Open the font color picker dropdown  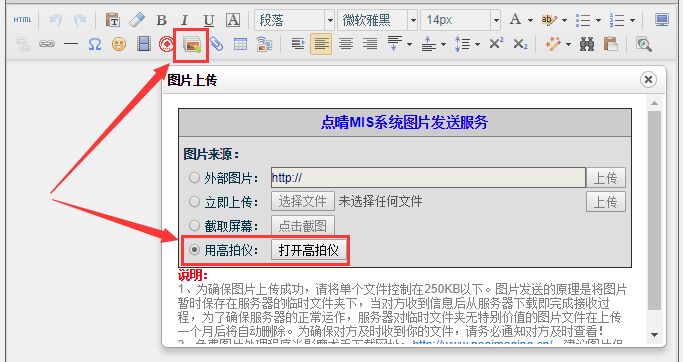click(x=530, y=20)
